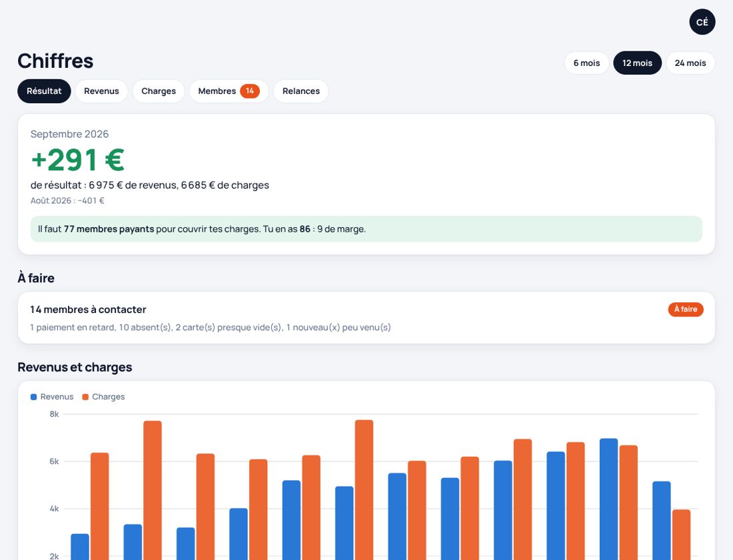
Task: Go to the Membres tab
Action: tap(229, 91)
